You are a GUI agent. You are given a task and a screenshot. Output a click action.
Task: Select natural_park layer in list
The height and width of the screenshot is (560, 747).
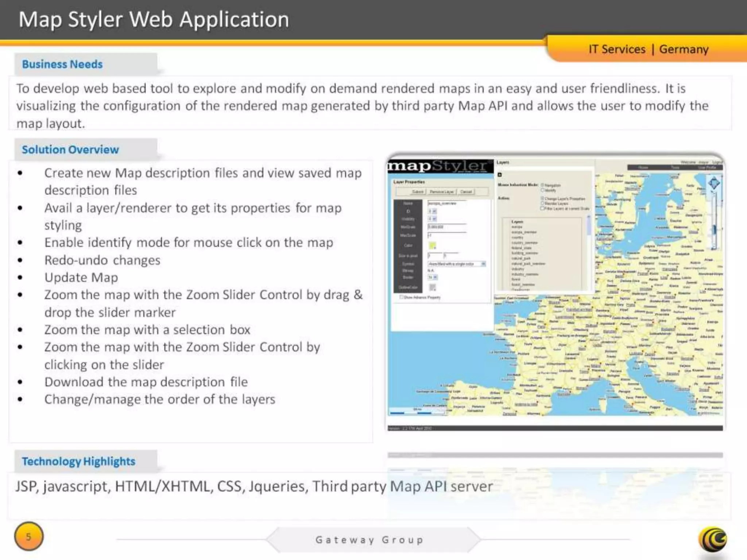[521, 258]
